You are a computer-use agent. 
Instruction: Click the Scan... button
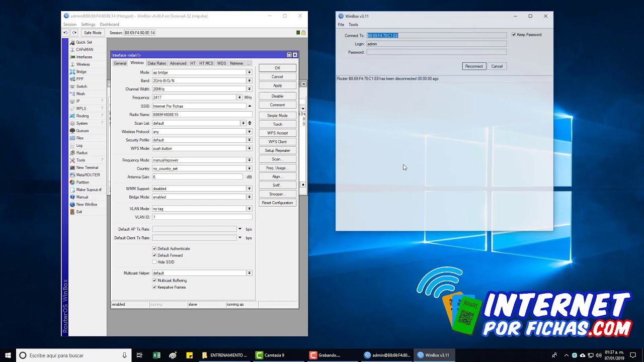point(277,159)
